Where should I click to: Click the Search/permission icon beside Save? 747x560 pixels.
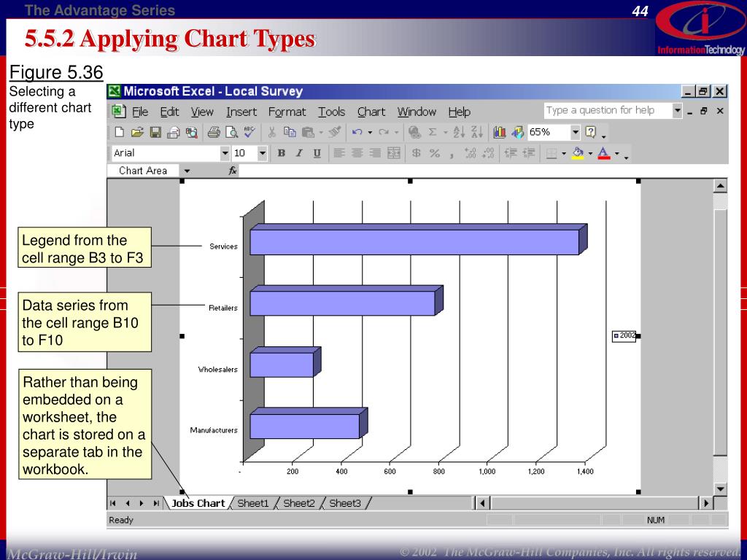pos(174,133)
